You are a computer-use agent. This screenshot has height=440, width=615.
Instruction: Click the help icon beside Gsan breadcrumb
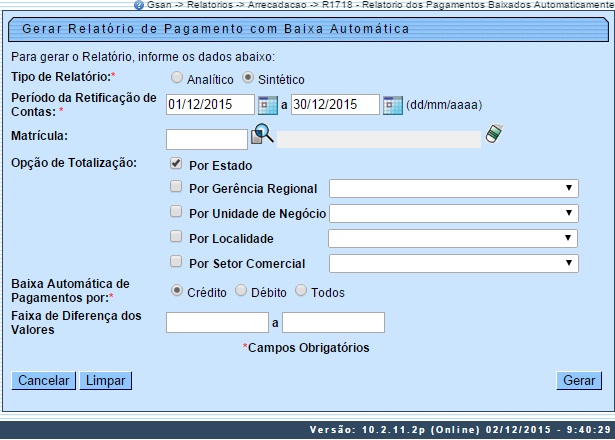(x=152, y=5)
